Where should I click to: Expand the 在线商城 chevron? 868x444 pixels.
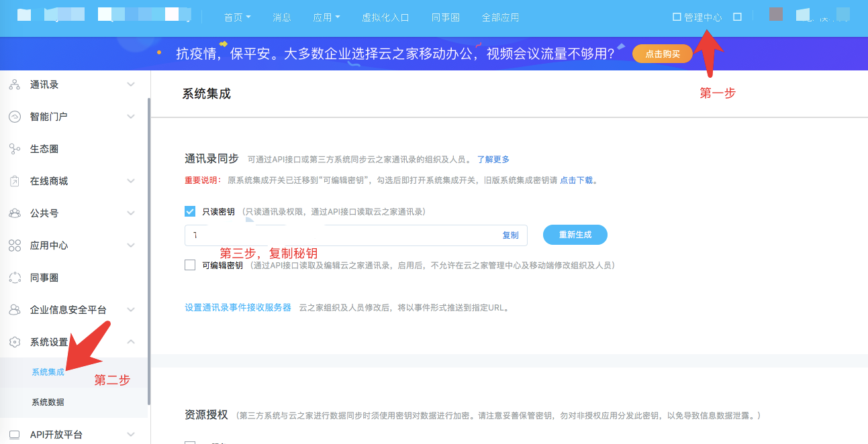(131, 181)
